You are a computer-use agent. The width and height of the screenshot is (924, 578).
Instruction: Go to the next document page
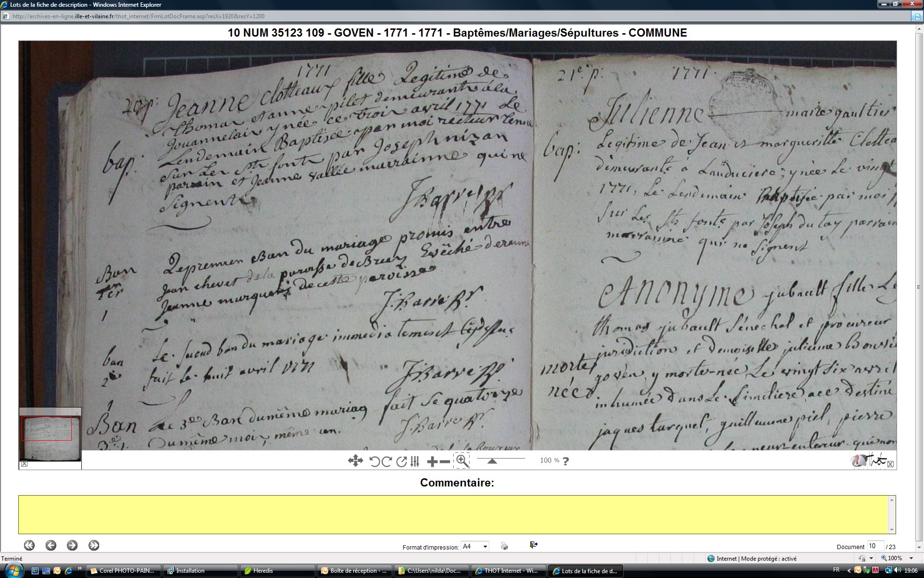(72, 545)
